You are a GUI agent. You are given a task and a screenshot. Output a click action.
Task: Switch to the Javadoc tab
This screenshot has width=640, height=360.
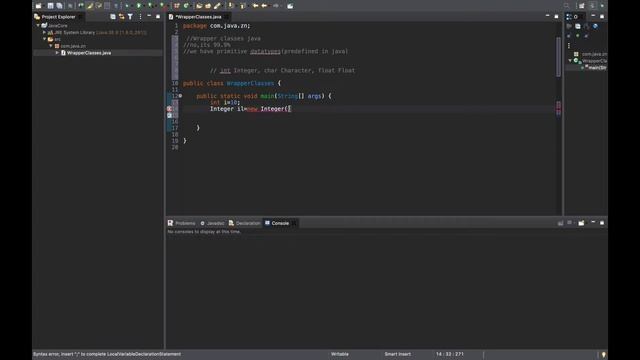pos(212,223)
